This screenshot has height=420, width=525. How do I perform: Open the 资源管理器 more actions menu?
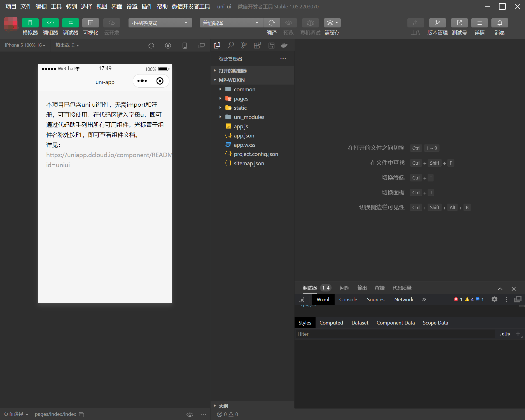(283, 59)
